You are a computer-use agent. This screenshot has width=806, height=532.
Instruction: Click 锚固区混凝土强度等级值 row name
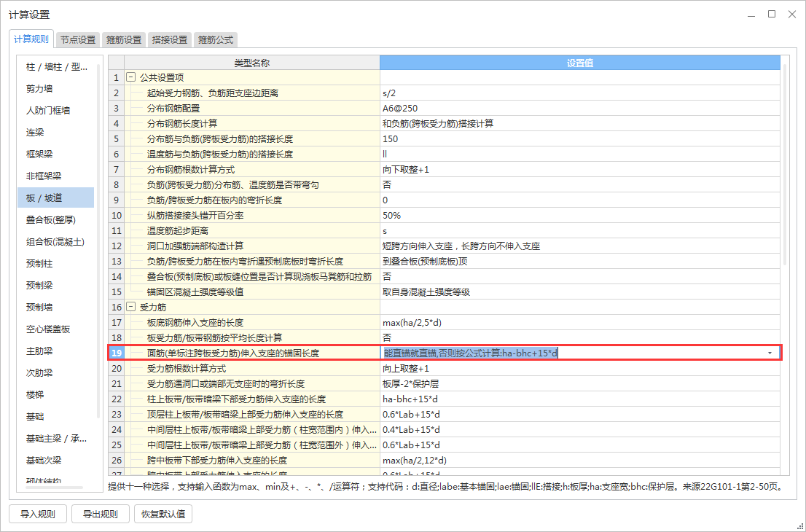(x=195, y=292)
